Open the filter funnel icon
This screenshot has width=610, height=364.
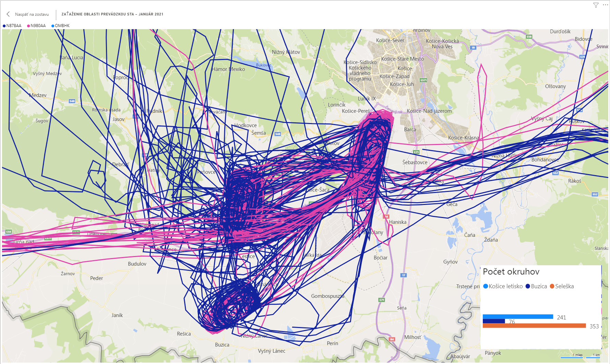coord(596,5)
